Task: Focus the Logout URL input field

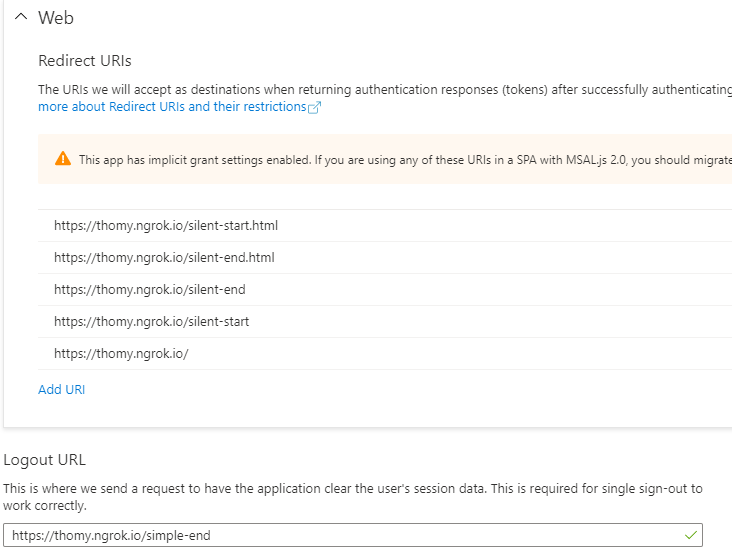Action: click(x=353, y=535)
